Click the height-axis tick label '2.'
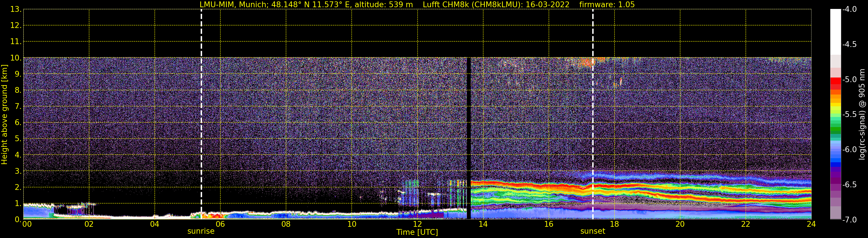This screenshot has width=868, height=238. 18,187
